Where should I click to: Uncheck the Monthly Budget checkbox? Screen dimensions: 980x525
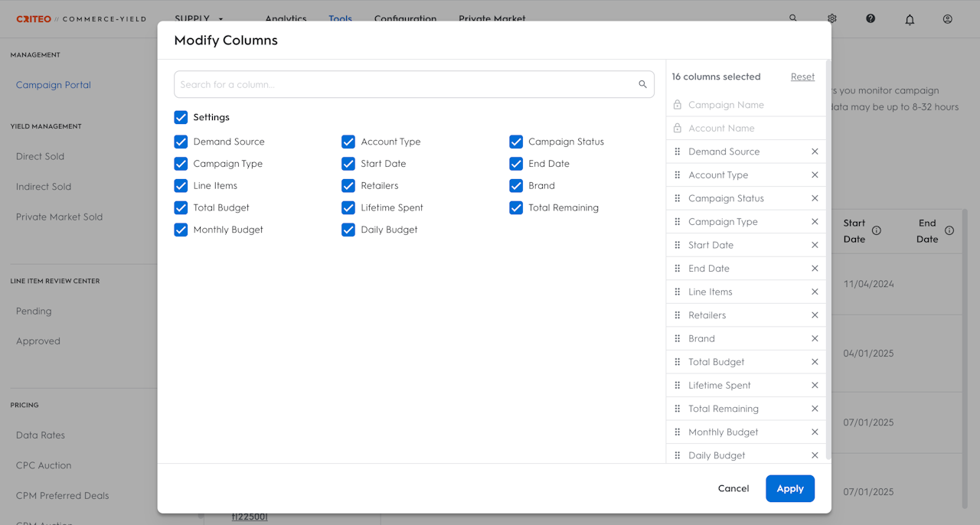click(181, 230)
